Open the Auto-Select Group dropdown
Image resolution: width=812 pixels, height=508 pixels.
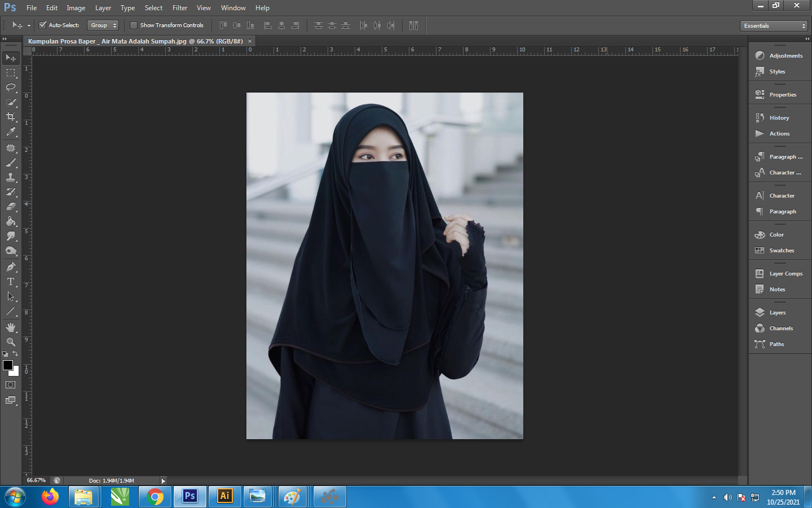pos(103,25)
